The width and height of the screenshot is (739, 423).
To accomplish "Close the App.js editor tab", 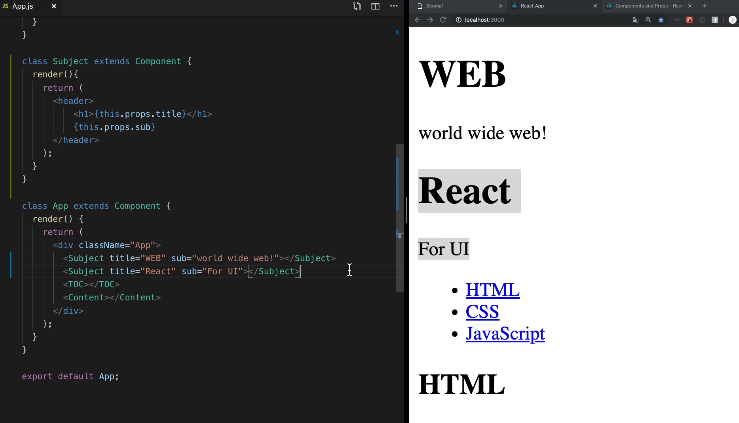I will click(x=54, y=6).
